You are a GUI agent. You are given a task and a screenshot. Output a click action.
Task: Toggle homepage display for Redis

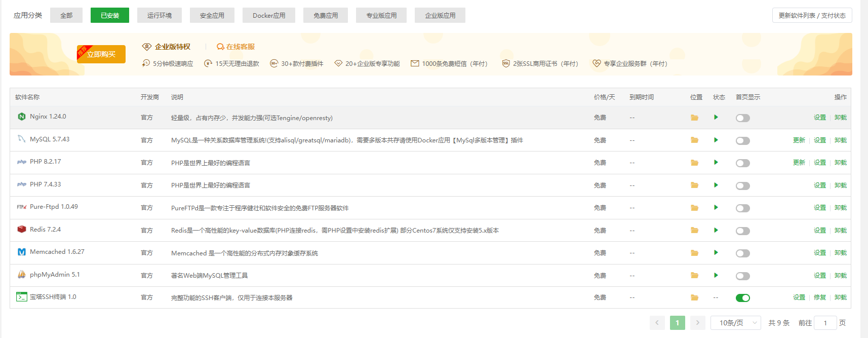pyautogui.click(x=743, y=231)
